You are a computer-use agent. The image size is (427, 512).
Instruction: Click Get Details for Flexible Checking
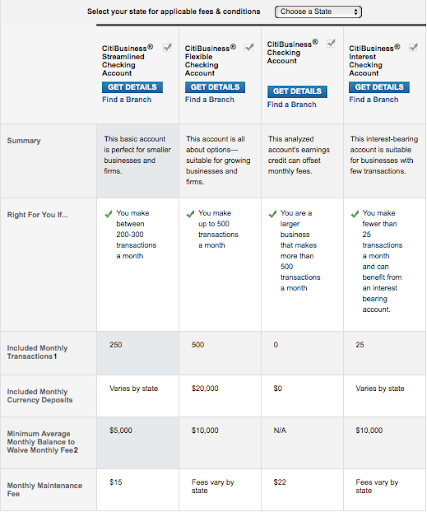click(215, 87)
